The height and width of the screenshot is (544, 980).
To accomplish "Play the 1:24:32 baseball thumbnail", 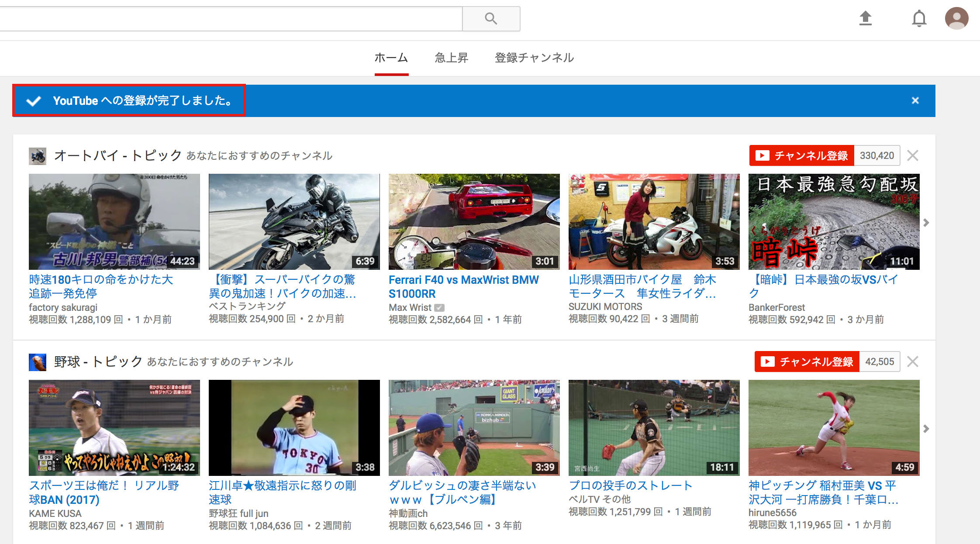I will [114, 428].
